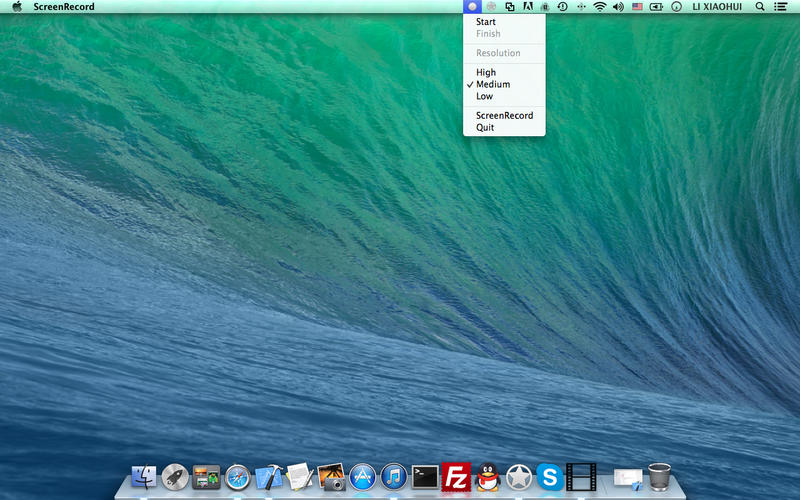Image resolution: width=800 pixels, height=500 pixels.
Task: Open iTunes from the dock
Action: 394,477
